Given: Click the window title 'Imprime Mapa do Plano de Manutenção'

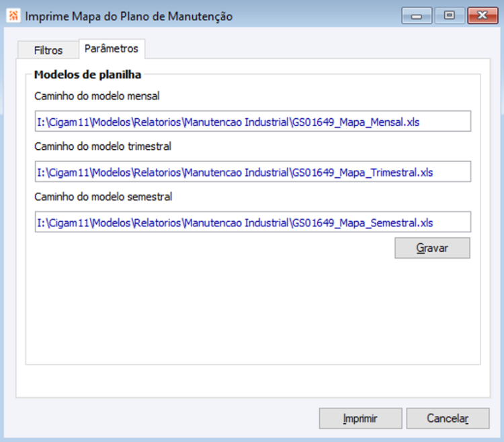Looking at the screenshot, I should pos(128,16).
